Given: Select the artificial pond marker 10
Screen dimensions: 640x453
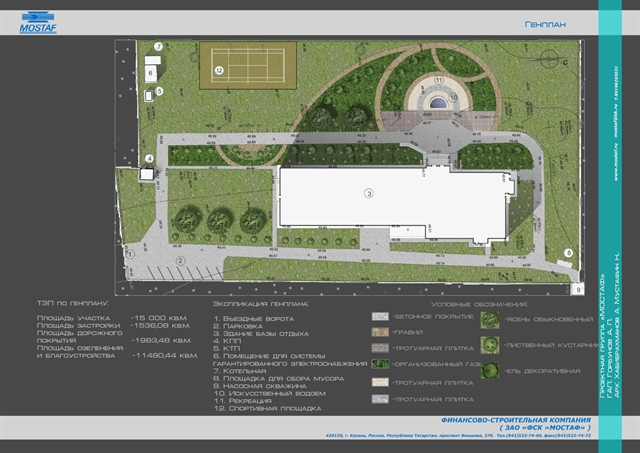Looking at the screenshot, I should pos(452,97).
